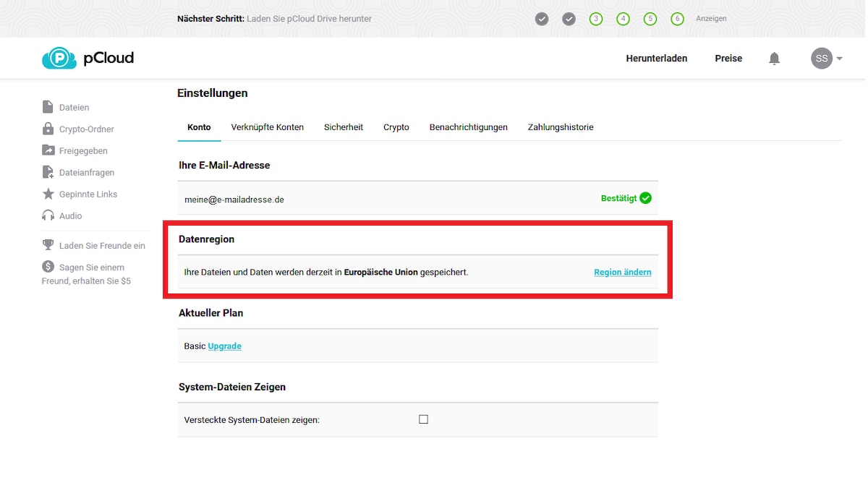Enable Versteckte System-Dateien zeigen checkbox
Image resolution: width=868 pixels, height=488 pixels.
423,419
